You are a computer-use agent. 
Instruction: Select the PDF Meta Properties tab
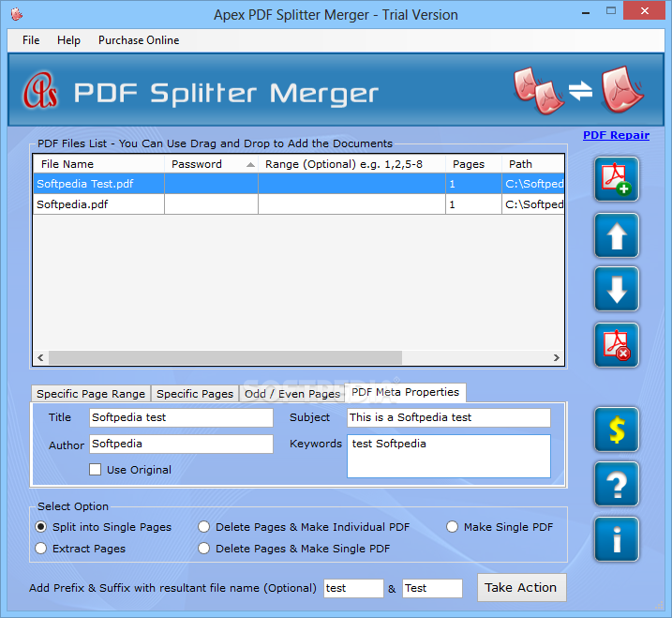406,392
